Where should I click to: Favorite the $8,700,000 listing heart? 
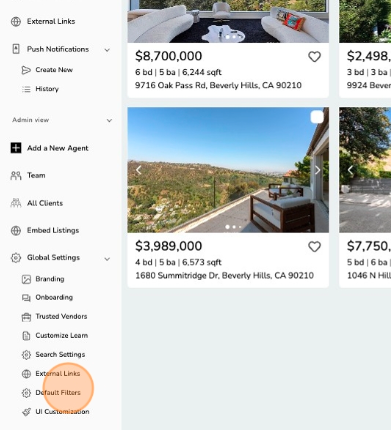(x=314, y=57)
